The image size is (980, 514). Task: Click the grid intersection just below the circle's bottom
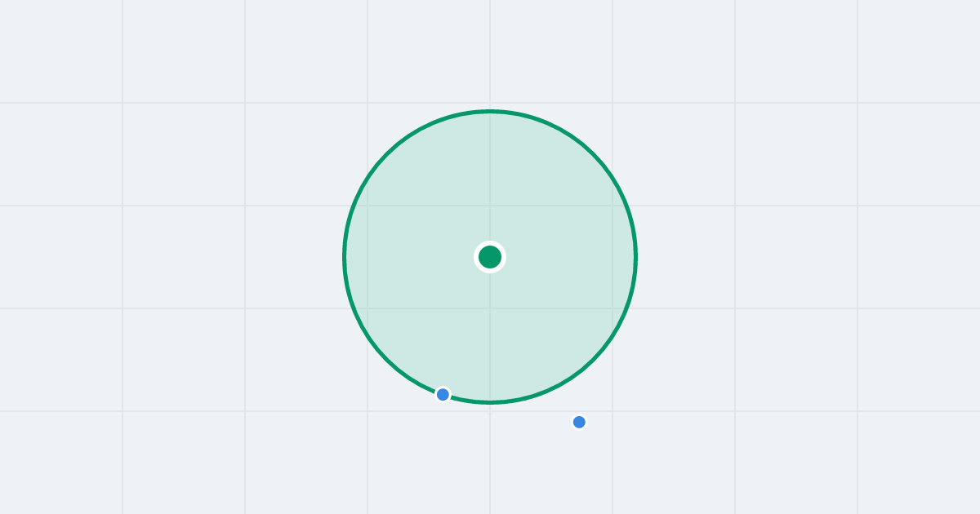[x=490, y=411]
